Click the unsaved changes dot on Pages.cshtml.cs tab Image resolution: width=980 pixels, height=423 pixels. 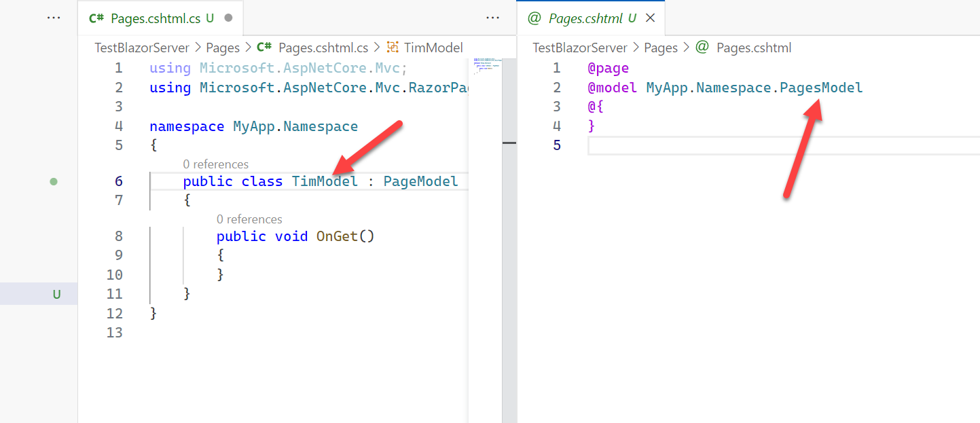tap(229, 18)
